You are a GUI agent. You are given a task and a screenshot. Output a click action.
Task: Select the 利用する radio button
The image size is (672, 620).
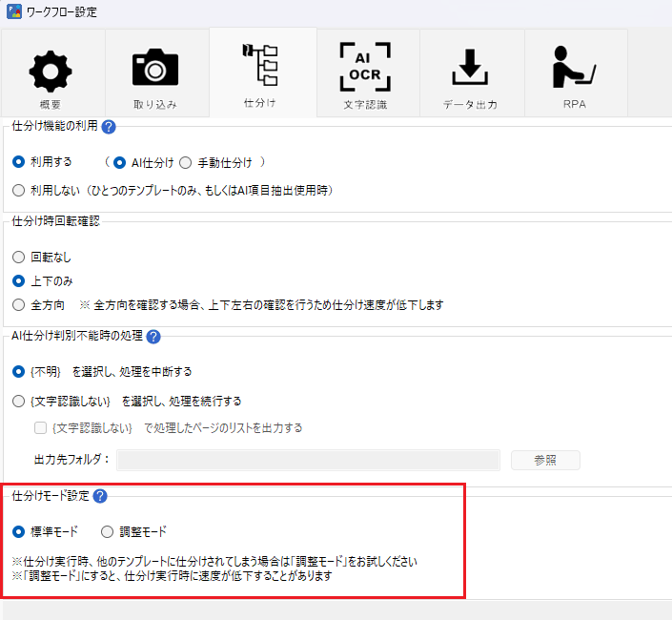pyautogui.click(x=18, y=162)
